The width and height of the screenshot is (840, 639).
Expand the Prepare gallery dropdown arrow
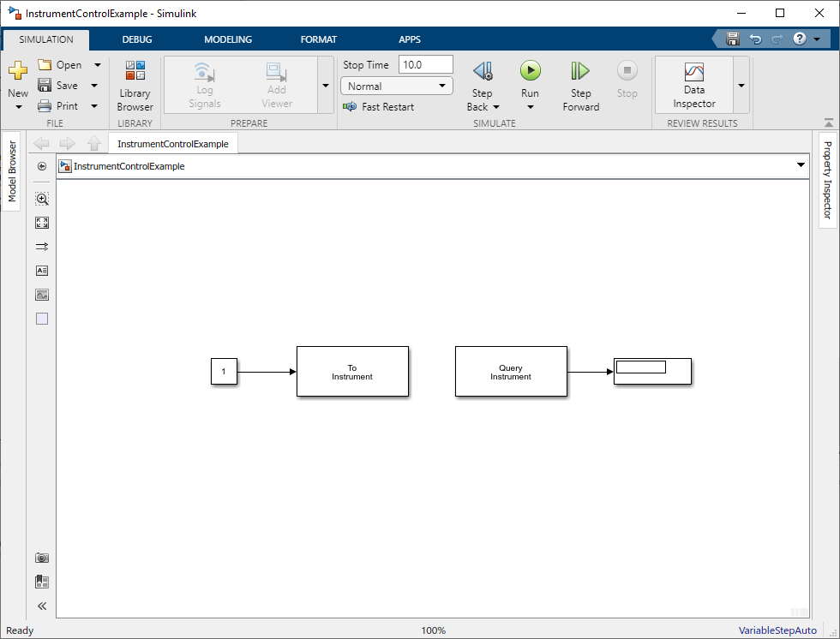[x=325, y=86]
